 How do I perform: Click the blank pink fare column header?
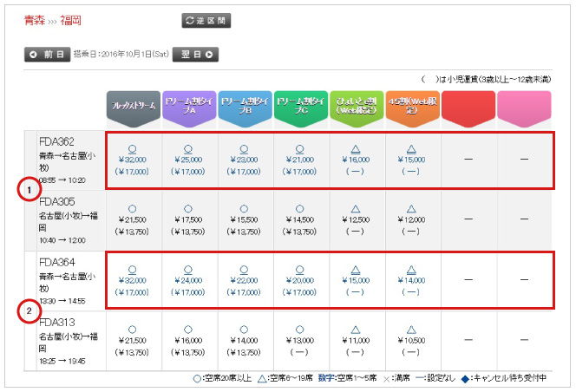click(524, 109)
